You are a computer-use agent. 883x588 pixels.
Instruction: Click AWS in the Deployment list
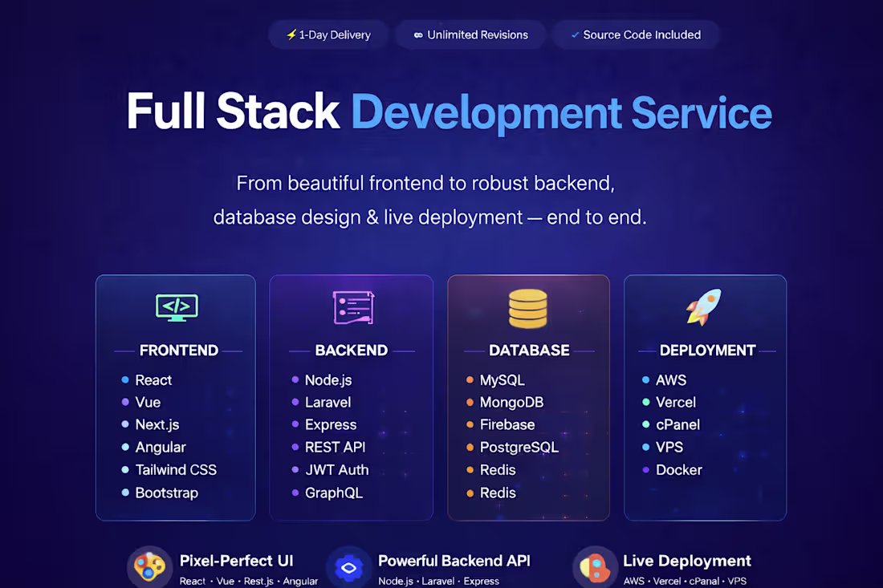671,380
